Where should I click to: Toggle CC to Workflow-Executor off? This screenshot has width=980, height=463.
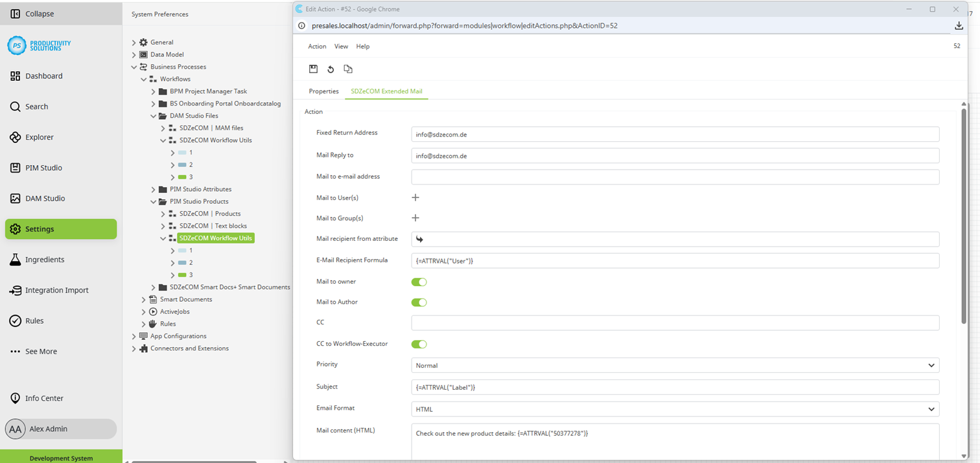coord(419,344)
